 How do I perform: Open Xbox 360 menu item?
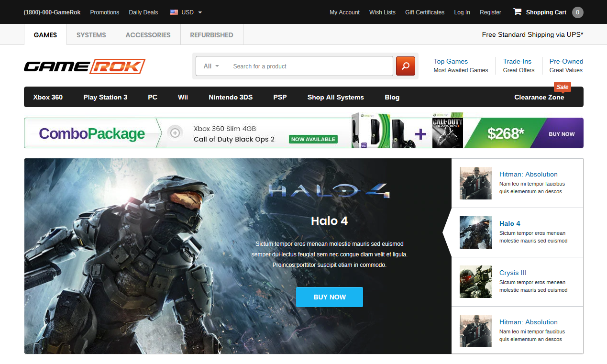(48, 97)
